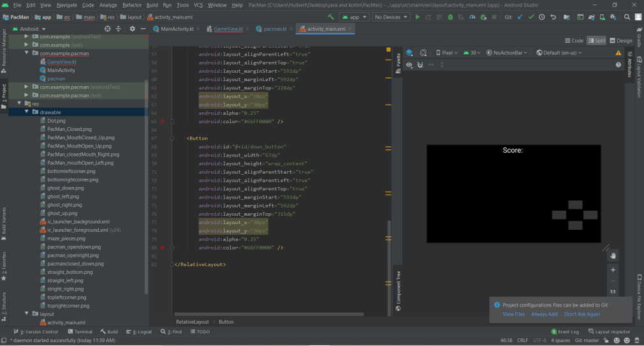Click Don't Ask Again in notification
This screenshot has height=346, width=644.
point(582,314)
